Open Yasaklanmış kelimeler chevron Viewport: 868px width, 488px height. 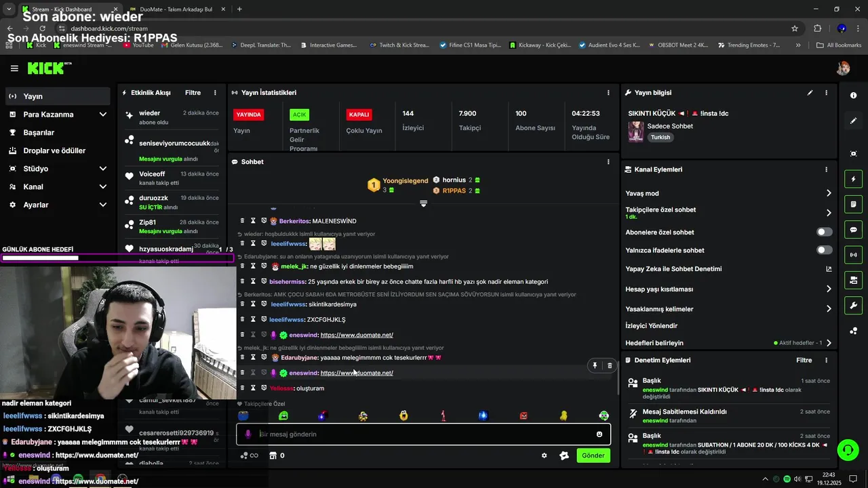pos(828,309)
